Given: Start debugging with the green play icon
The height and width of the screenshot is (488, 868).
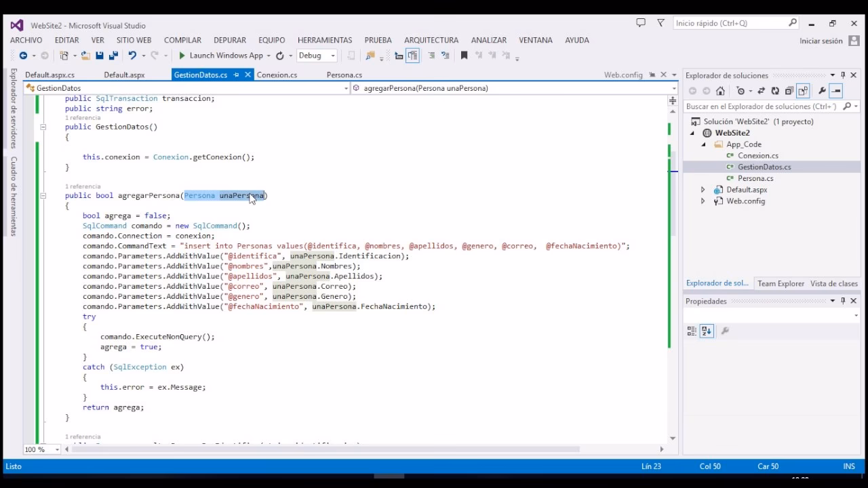Looking at the screenshot, I should click(x=182, y=56).
